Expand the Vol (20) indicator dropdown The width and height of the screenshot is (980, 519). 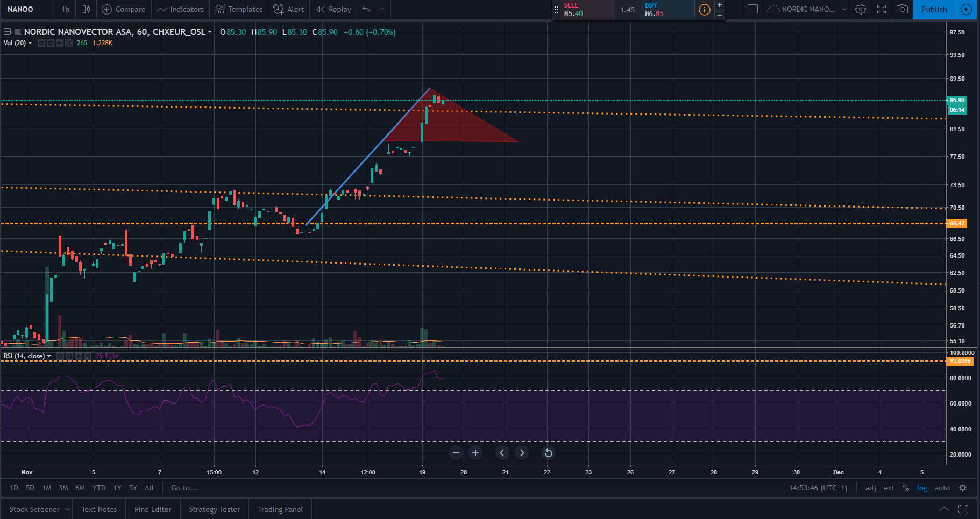point(30,43)
